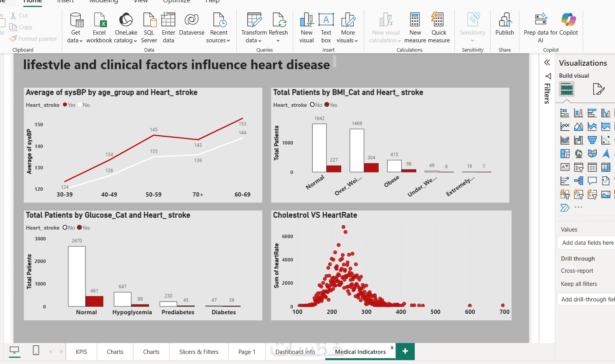Insert a Text box
Image resolution: width=615 pixels, height=364 pixels.
click(x=326, y=28)
